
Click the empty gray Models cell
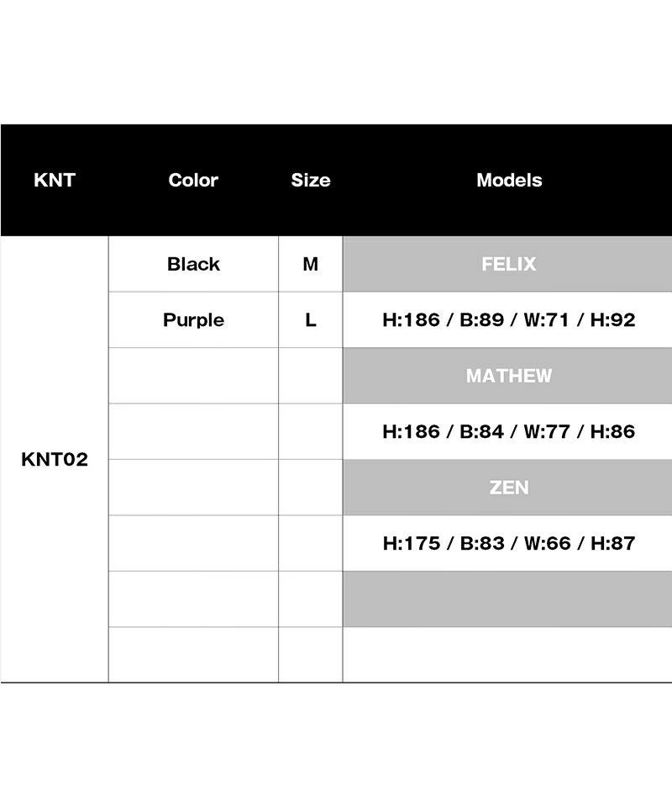508,599
